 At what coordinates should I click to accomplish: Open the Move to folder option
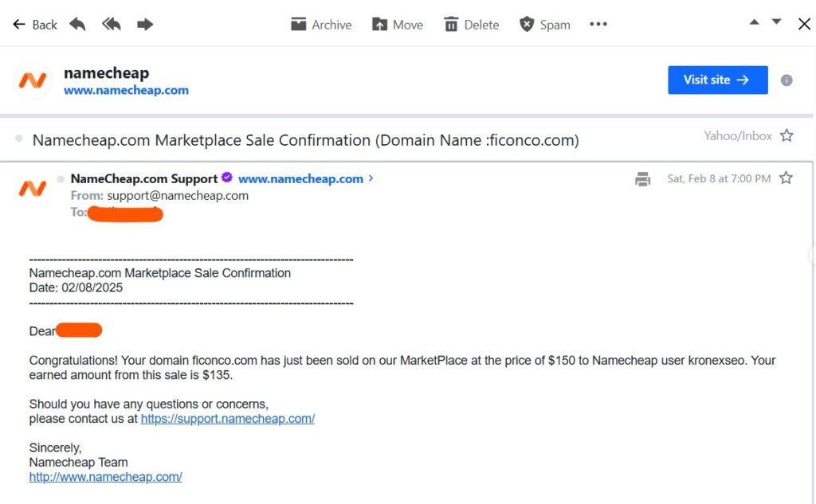click(398, 25)
